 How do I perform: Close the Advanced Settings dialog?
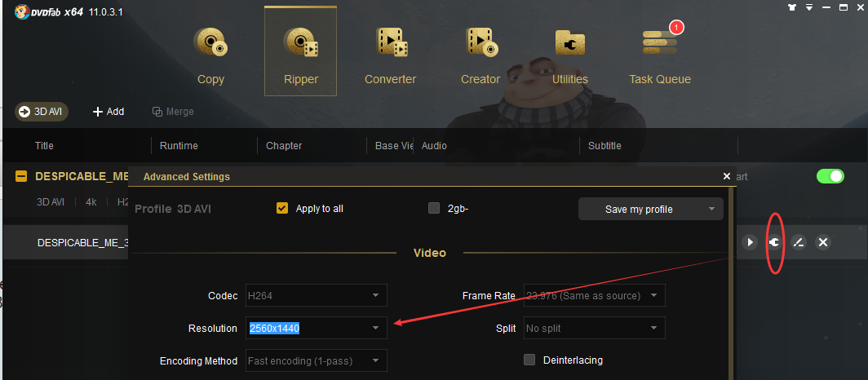tap(726, 176)
